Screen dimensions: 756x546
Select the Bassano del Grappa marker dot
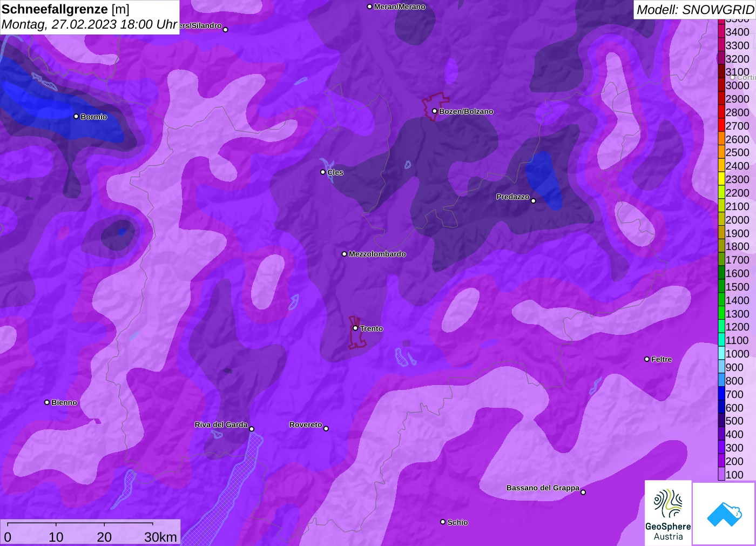(583, 492)
